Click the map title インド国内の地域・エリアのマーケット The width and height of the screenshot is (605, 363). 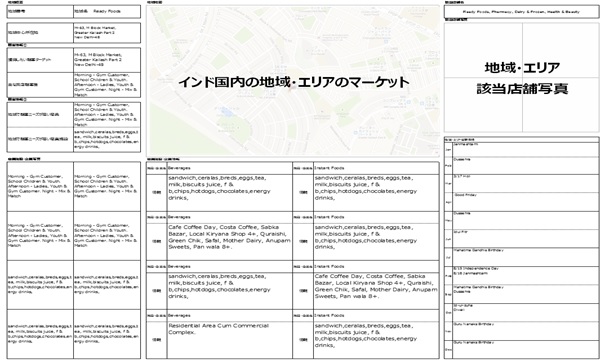tap(294, 82)
